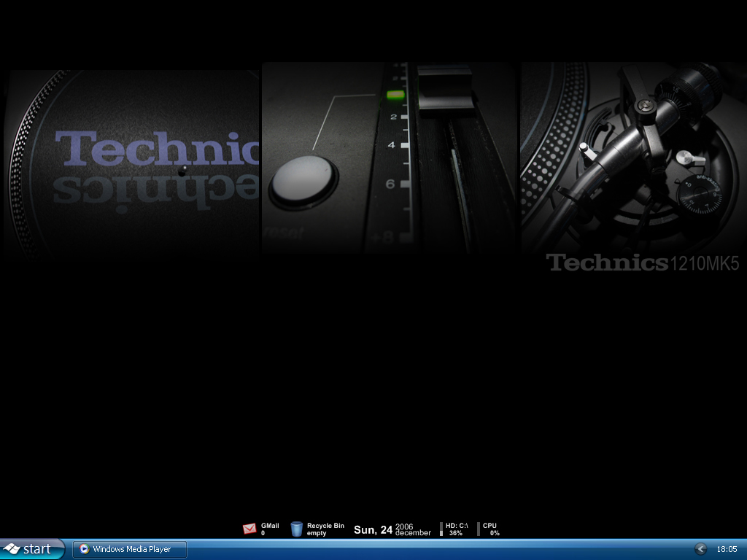Viewport: 747px width, 560px height.
Task: Click the 2006 december text
Action: tap(413, 529)
